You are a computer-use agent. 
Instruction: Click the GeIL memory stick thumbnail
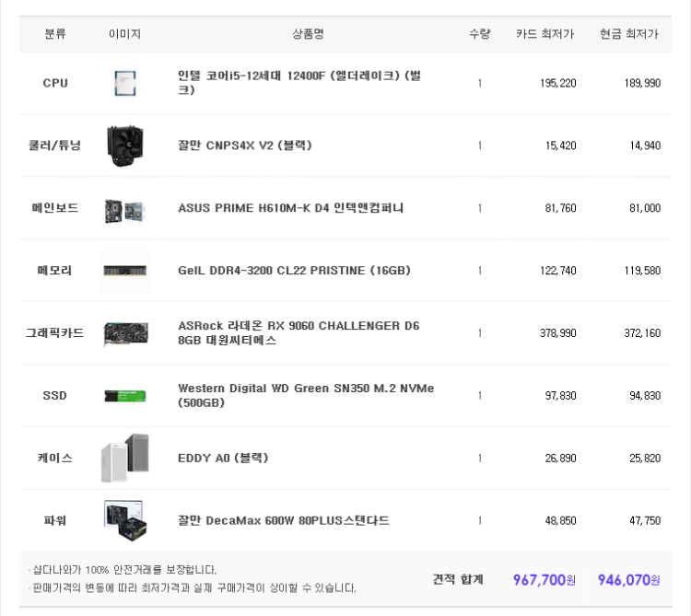[125, 271]
